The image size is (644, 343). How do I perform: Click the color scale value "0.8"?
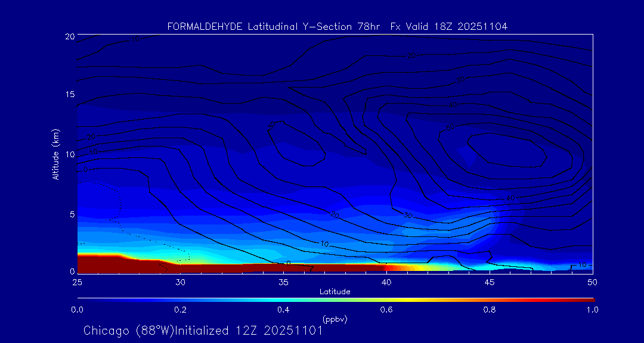[x=489, y=310]
